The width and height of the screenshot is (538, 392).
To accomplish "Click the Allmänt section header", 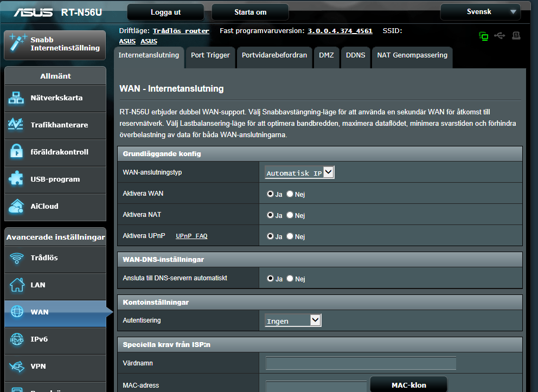I will pyautogui.click(x=55, y=76).
